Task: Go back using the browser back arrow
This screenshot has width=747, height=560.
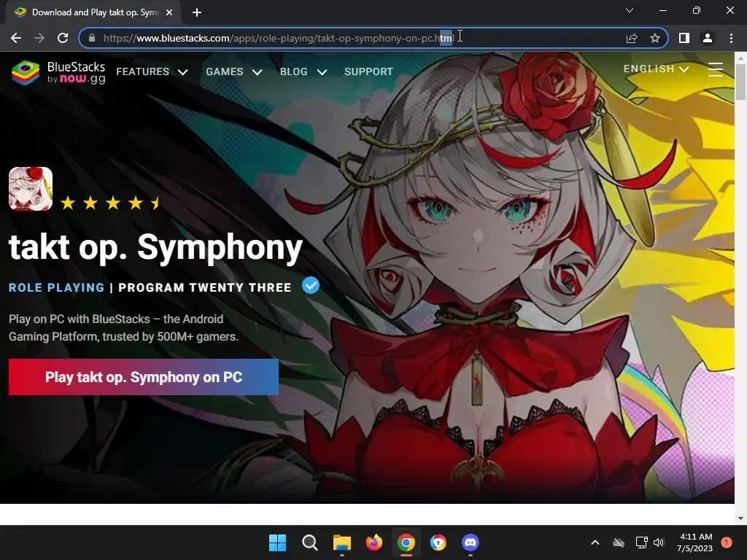Action: point(16,38)
